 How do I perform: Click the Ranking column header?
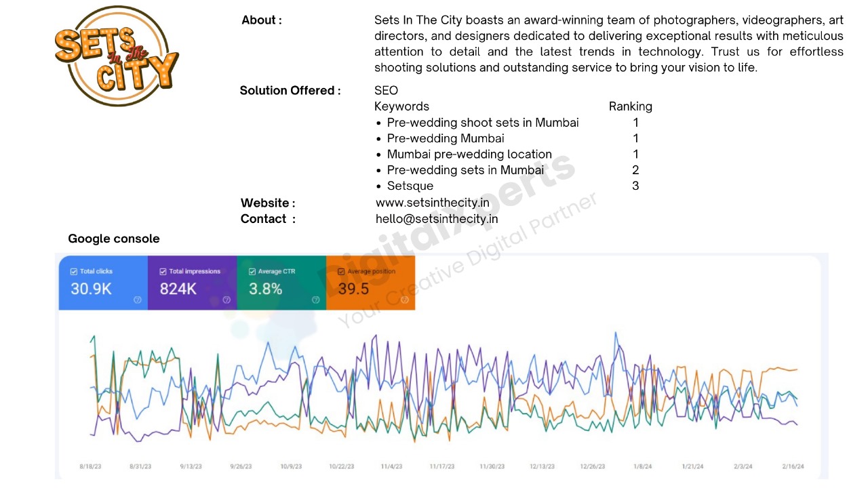pos(630,106)
